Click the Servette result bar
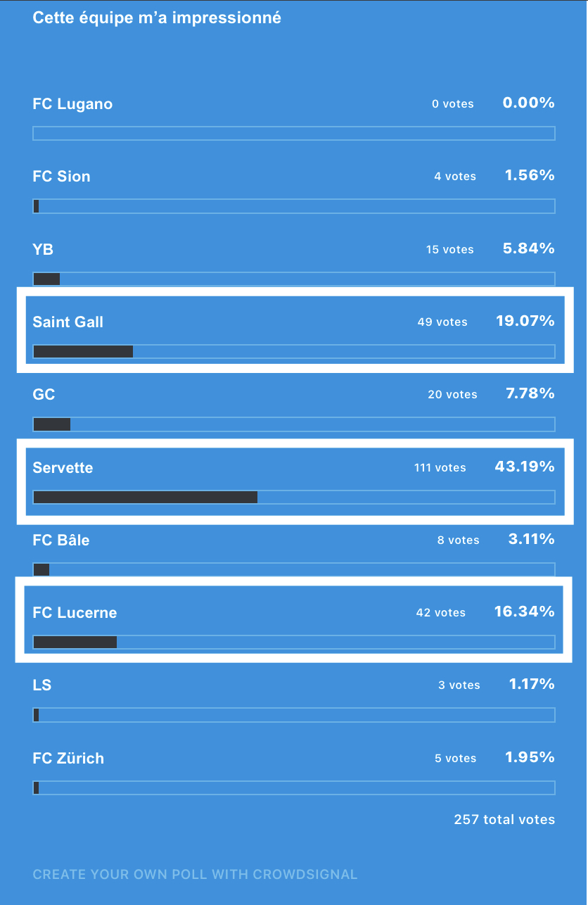Screen dimensions: 588x905 click(293, 498)
